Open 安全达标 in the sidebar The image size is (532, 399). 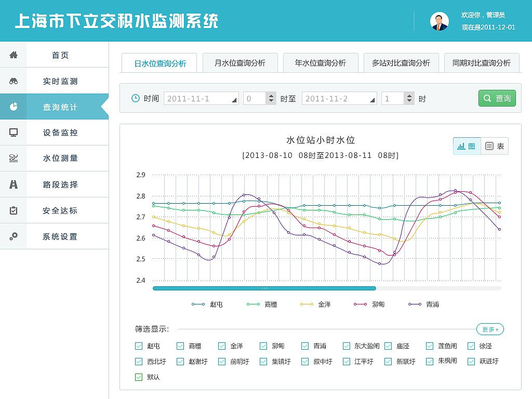coord(54,210)
